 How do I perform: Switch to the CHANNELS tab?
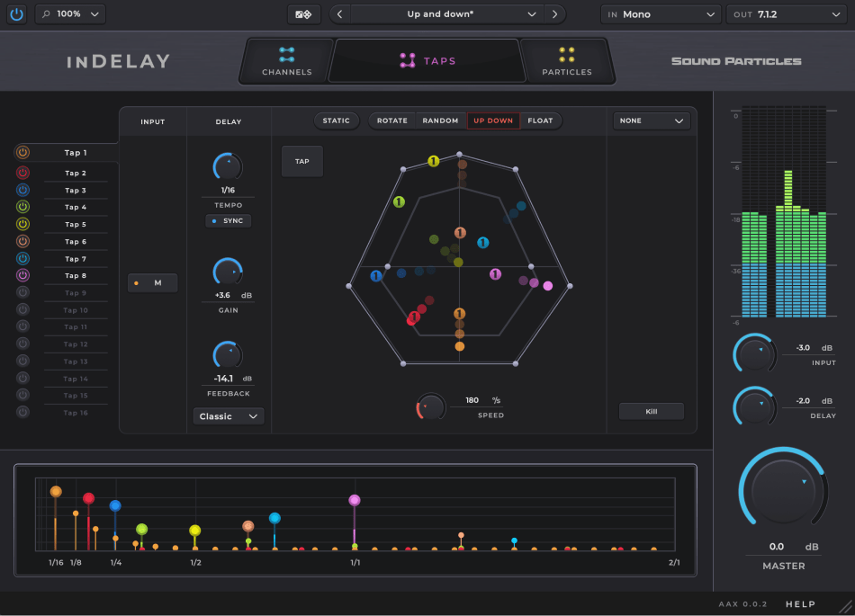pos(287,61)
